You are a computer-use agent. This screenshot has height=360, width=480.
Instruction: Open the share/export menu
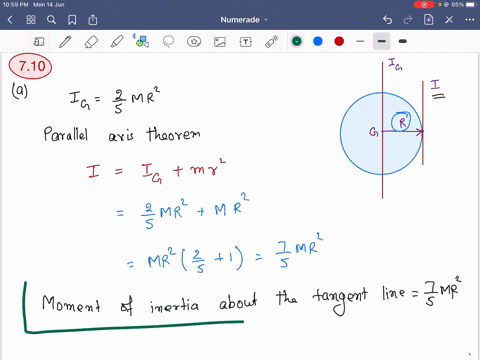point(93,20)
